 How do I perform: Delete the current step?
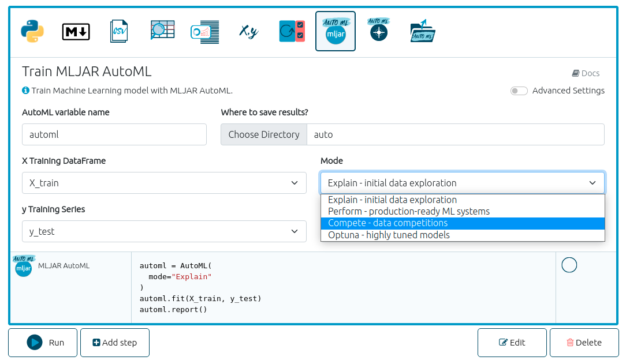[584, 343]
